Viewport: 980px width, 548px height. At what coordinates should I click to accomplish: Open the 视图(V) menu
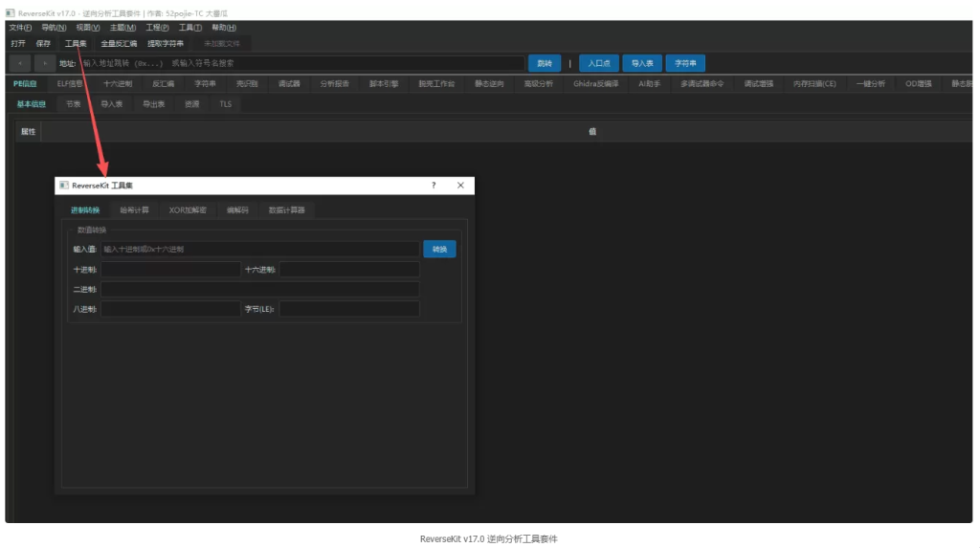[88, 28]
